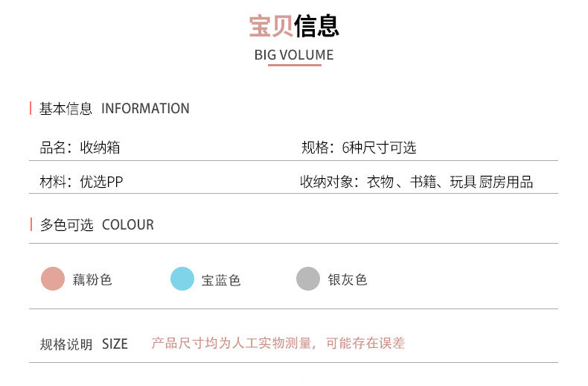Click the product name 收纳箱 text
This screenshot has width=588, height=386.
click(x=80, y=148)
